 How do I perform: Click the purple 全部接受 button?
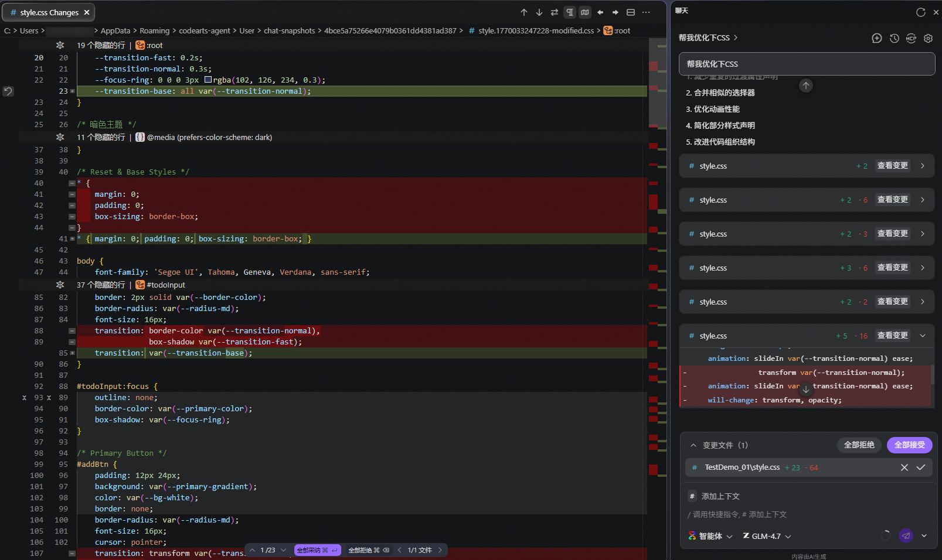909,445
